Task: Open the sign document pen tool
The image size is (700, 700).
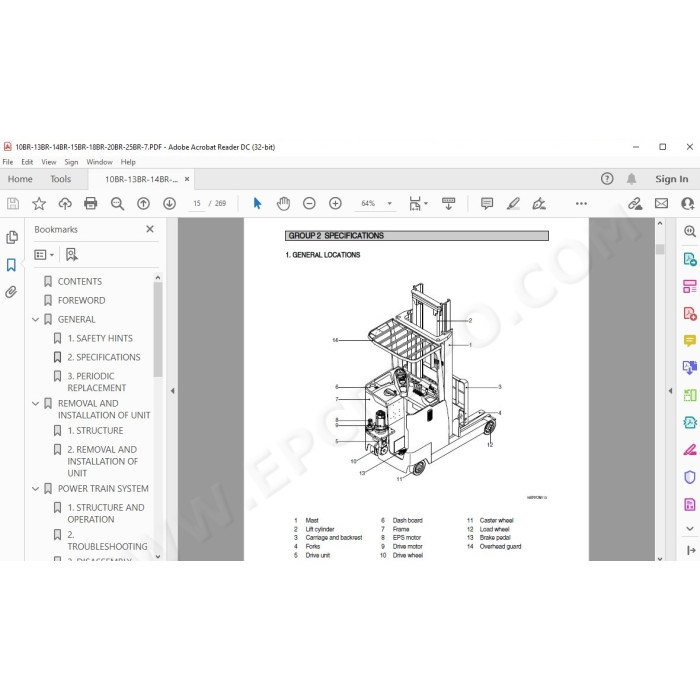Action: coord(539,204)
